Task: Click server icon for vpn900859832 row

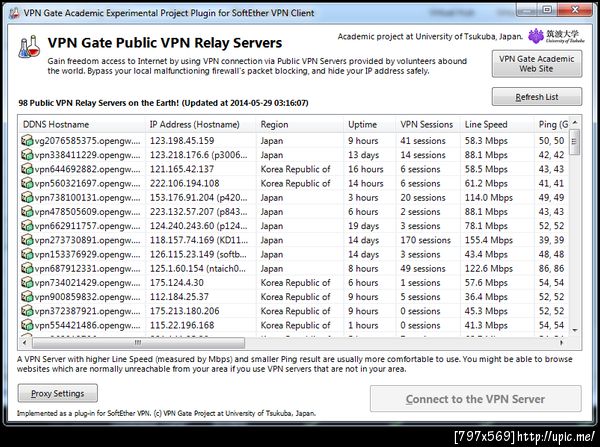Action: pos(27,297)
